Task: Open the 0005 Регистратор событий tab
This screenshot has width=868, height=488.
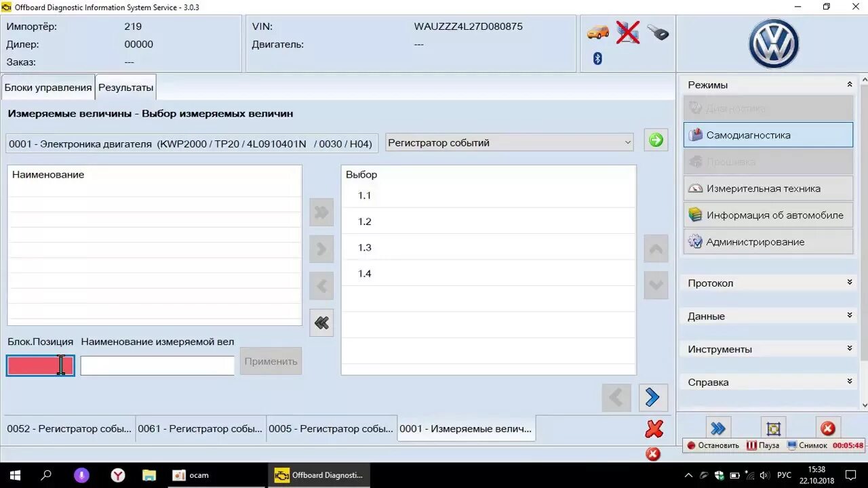Action: pos(330,428)
